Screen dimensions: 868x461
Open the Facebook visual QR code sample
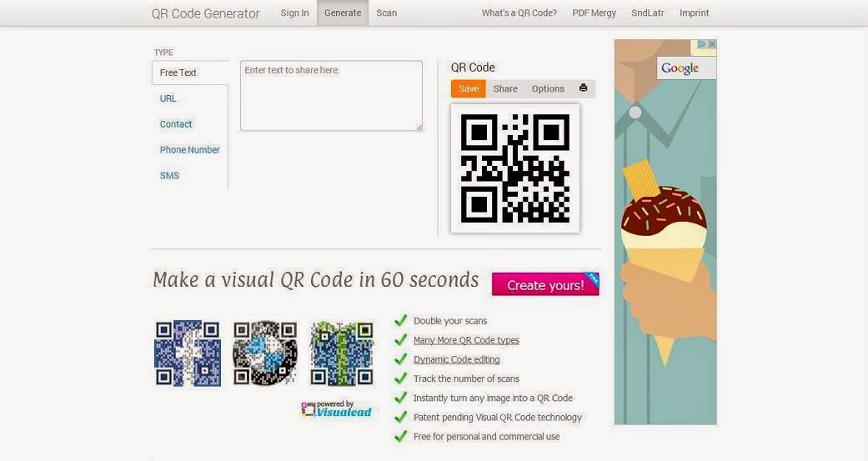[188, 353]
